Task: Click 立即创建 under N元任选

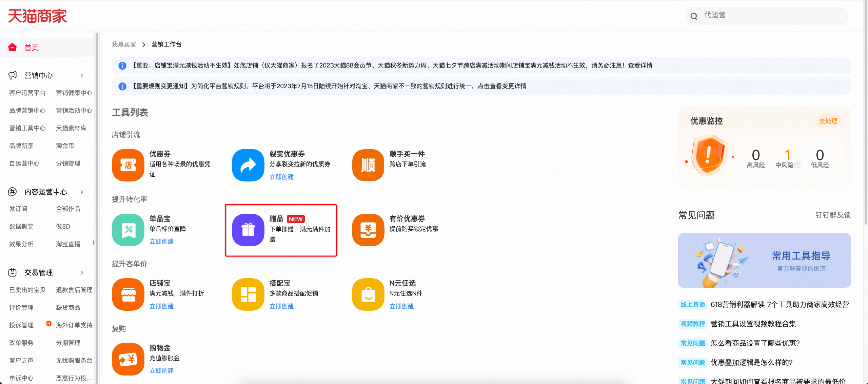Action: 401,306
